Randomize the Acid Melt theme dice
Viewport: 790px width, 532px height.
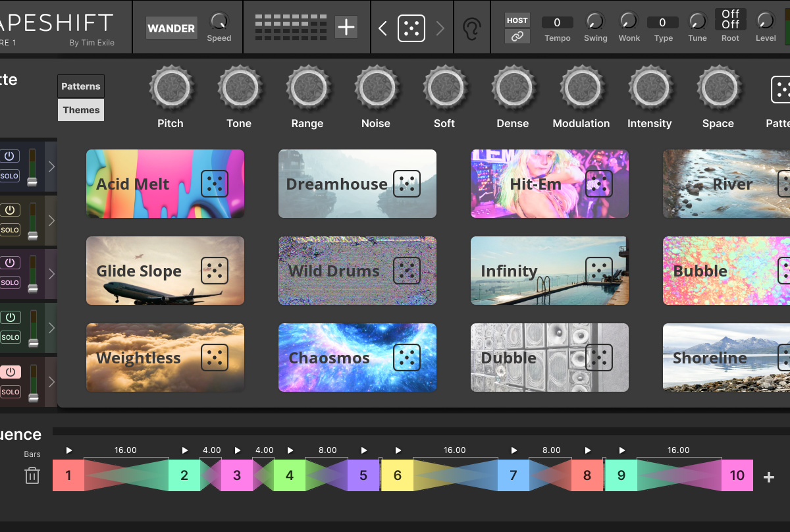tap(214, 184)
